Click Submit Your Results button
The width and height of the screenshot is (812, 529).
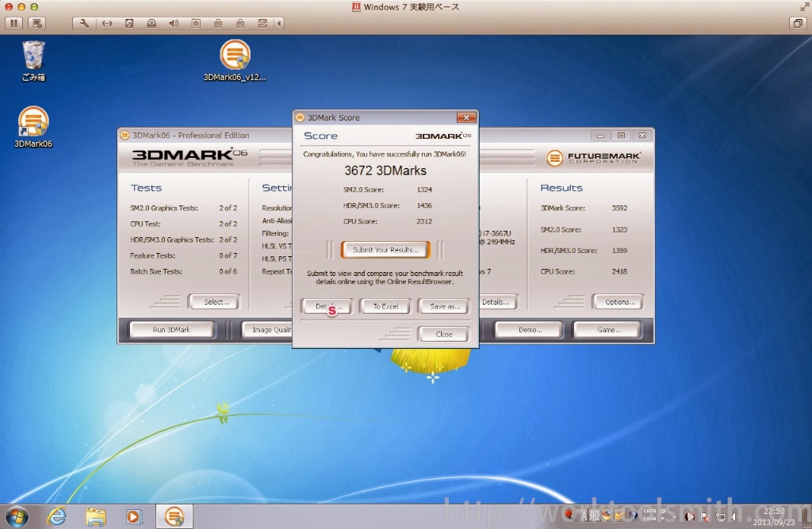click(x=385, y=250)
